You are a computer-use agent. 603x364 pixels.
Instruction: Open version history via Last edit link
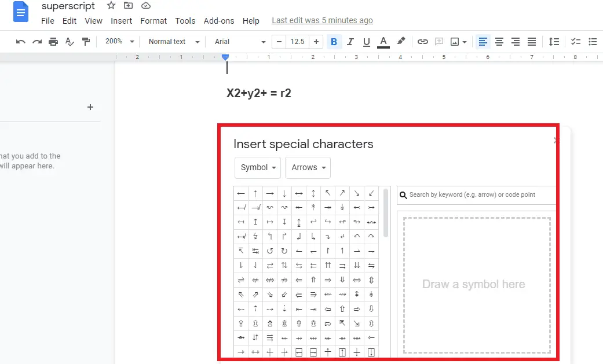(x=322, y=20)
